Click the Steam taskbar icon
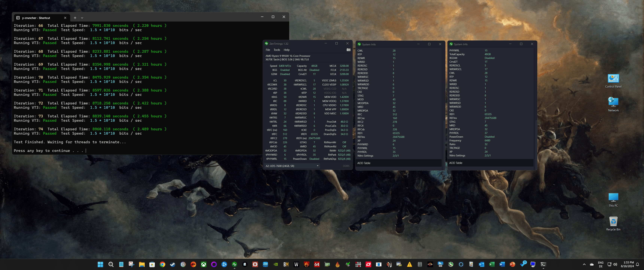 (x=172, y=264)
